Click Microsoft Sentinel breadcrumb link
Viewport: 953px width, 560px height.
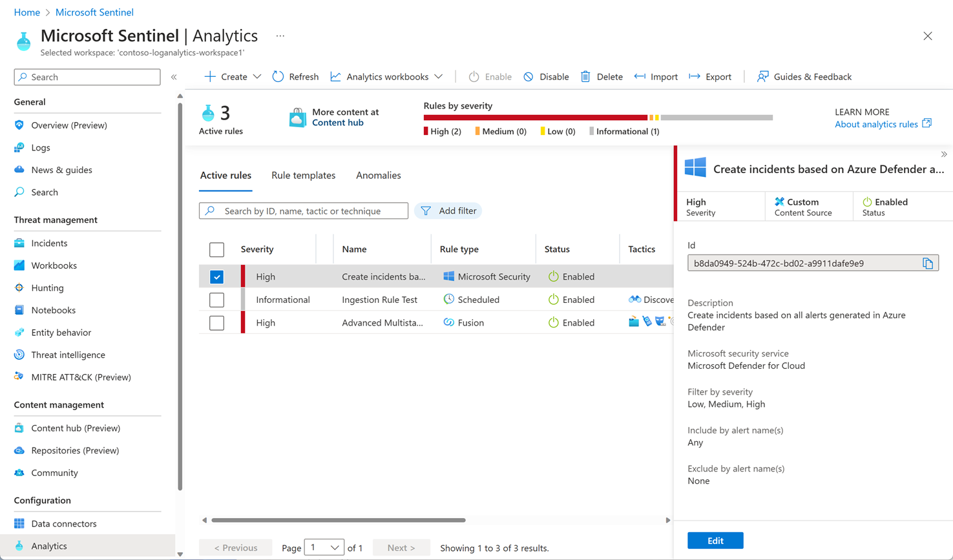click(94, 12)
